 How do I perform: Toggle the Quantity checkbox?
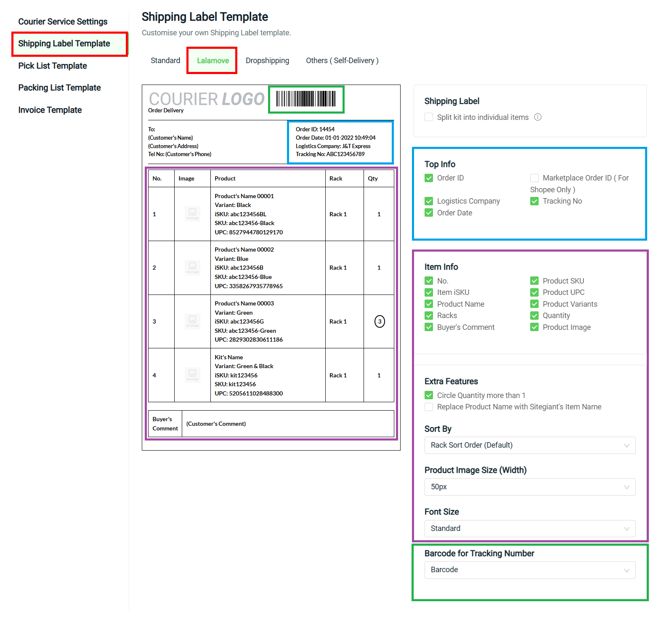(x=534, y=316)
